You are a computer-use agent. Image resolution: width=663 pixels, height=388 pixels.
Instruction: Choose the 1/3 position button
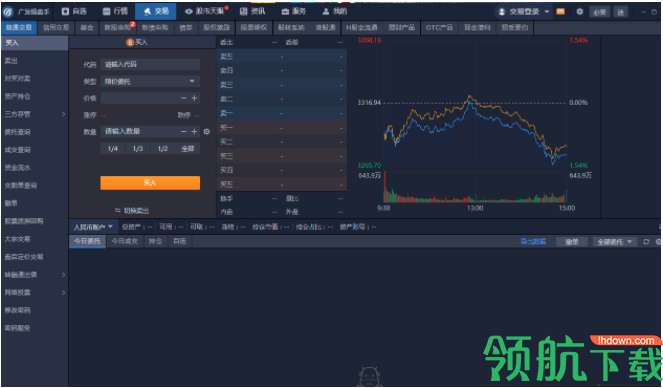coord(137,149)
